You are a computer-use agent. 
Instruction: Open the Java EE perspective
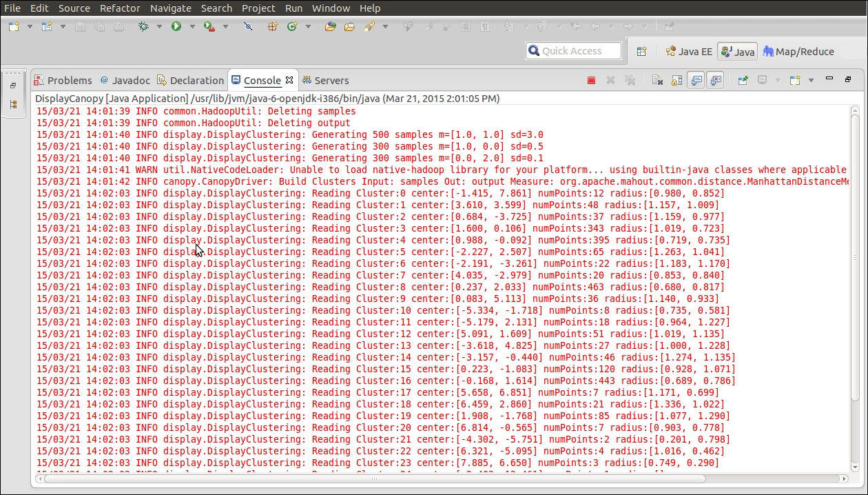point(688,50)
